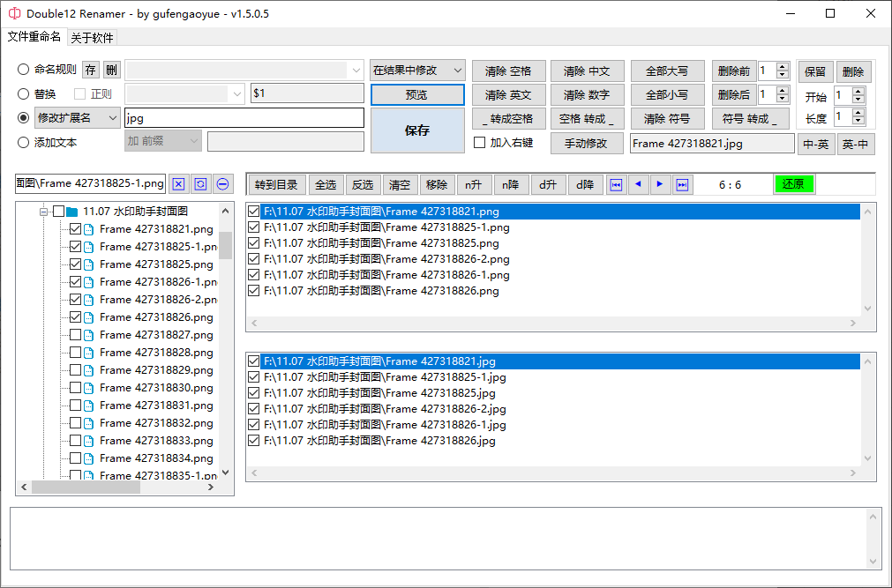Enable the 加入右键 checkbox
The width and height of the screenshot is (892, 588).
tap(480, 143)
